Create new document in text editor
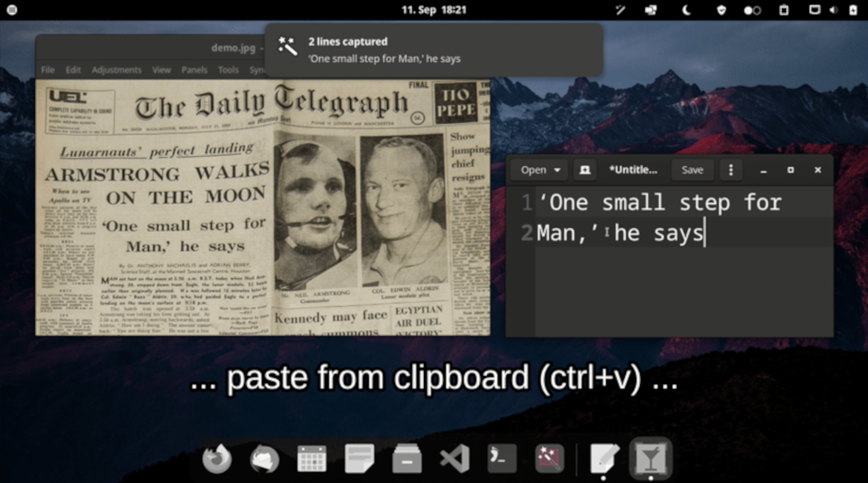This screenshot has width=868, height=483. [584, 170]
